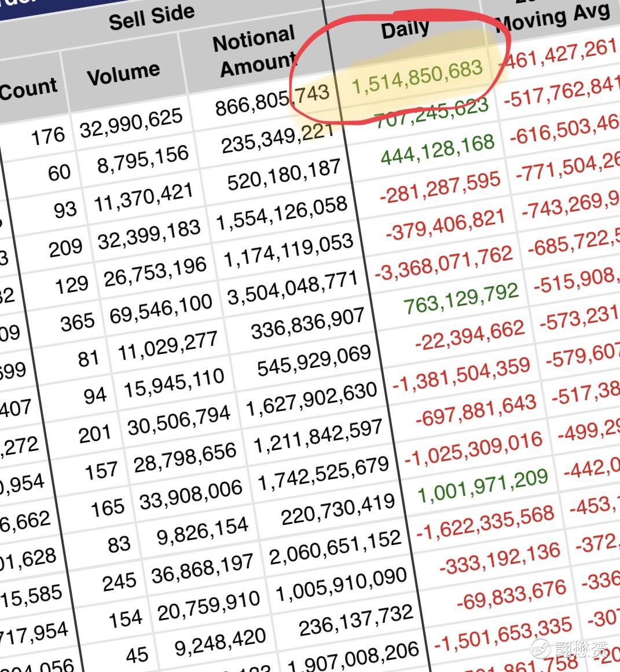Screen dimensions: 620x672
Task: Select volume cell 9,248,420
Action: (x=220, y=642)
